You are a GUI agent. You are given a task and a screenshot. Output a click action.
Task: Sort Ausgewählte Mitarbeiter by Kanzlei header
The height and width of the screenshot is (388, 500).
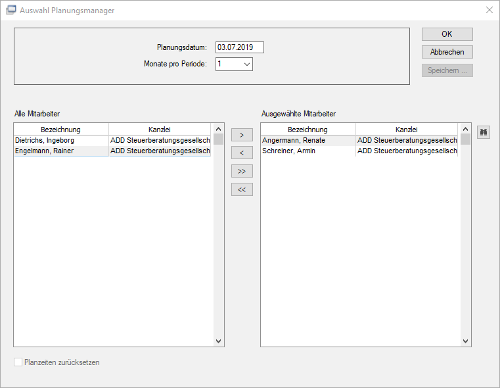coord(406,129)
